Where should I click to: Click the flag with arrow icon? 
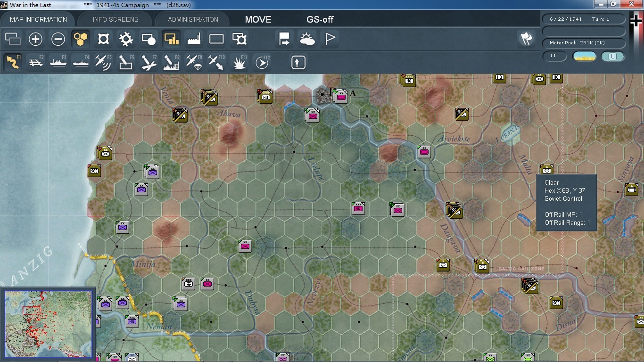click(x=284, y=39)
